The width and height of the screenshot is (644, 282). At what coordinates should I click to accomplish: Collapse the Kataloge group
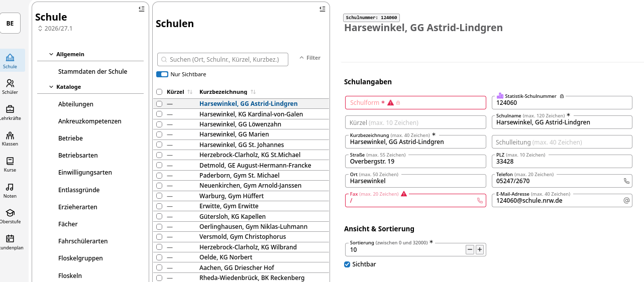(x=51, y=87)
